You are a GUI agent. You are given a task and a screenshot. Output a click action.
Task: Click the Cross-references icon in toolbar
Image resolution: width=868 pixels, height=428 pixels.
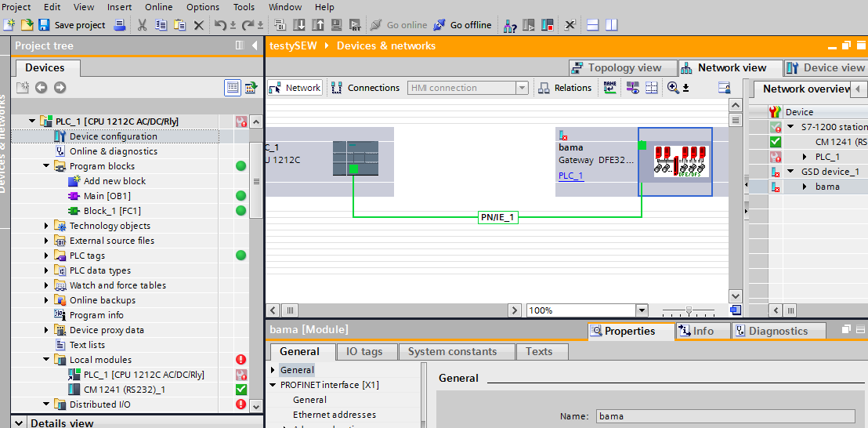click(570, 25)
